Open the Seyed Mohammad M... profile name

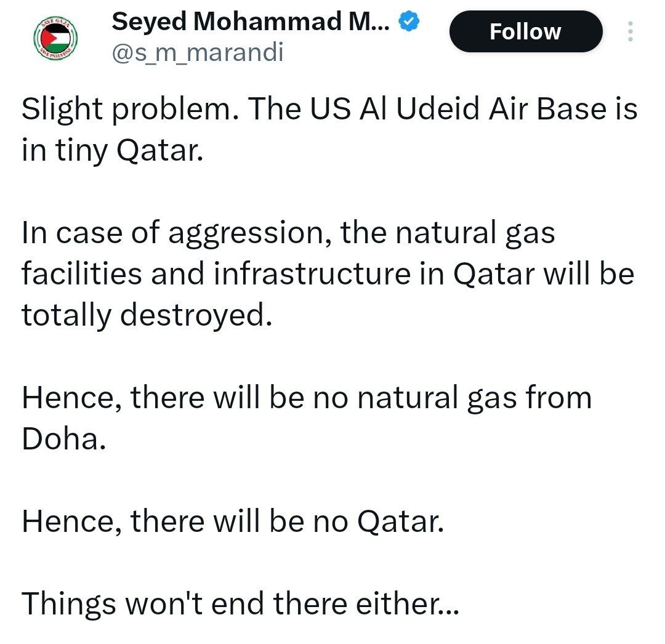click(x=250, y=23)
